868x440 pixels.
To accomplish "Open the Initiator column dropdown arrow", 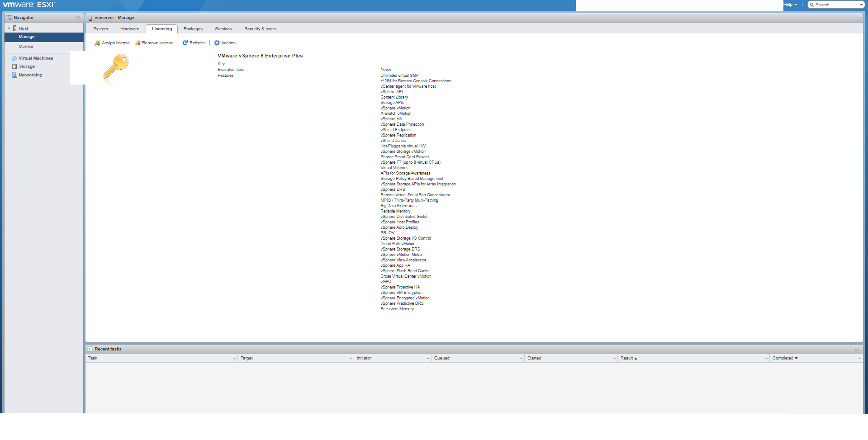I will point(428,358).
